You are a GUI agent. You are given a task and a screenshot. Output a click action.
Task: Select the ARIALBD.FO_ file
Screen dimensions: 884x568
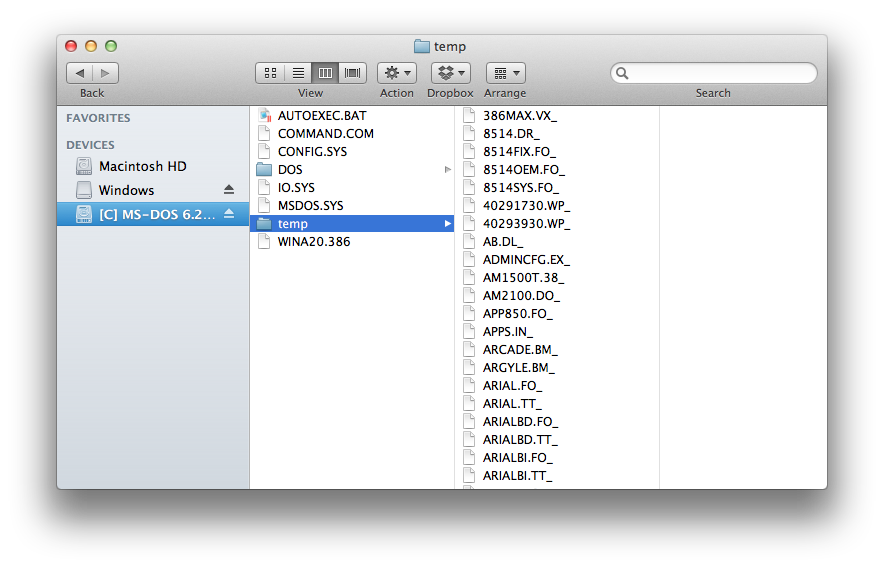click(x=557, y=422)
